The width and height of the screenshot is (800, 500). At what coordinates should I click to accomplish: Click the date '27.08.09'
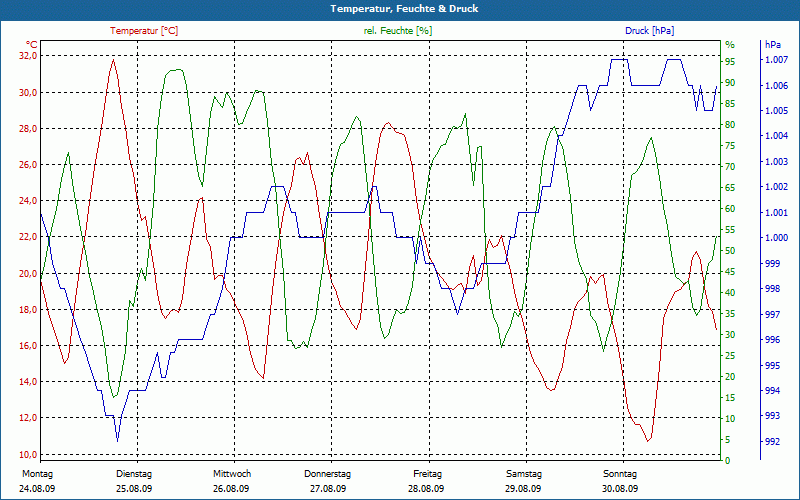pos(328,489)
